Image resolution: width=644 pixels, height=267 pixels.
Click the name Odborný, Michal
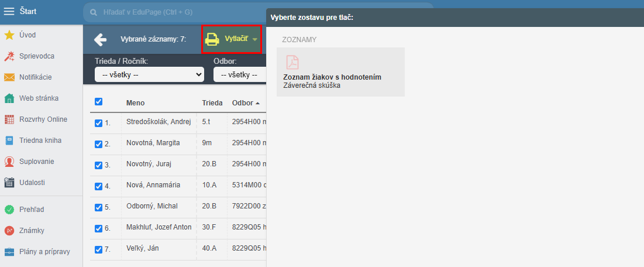[151, 206]
